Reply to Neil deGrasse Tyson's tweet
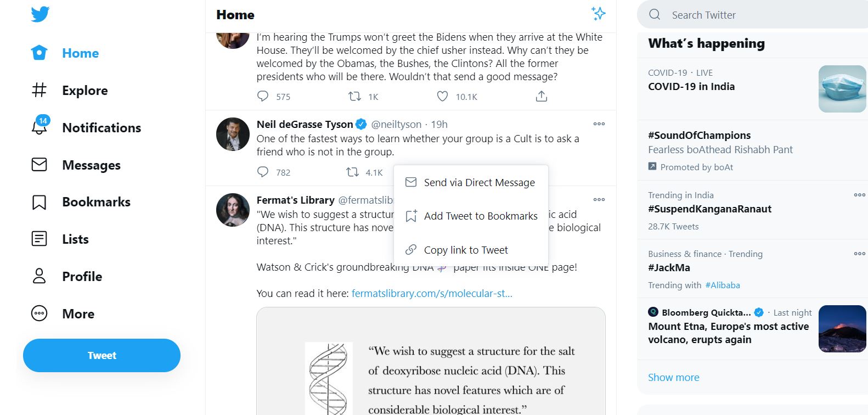The width and height of the screenshot is (868, 415). point(263,172)
